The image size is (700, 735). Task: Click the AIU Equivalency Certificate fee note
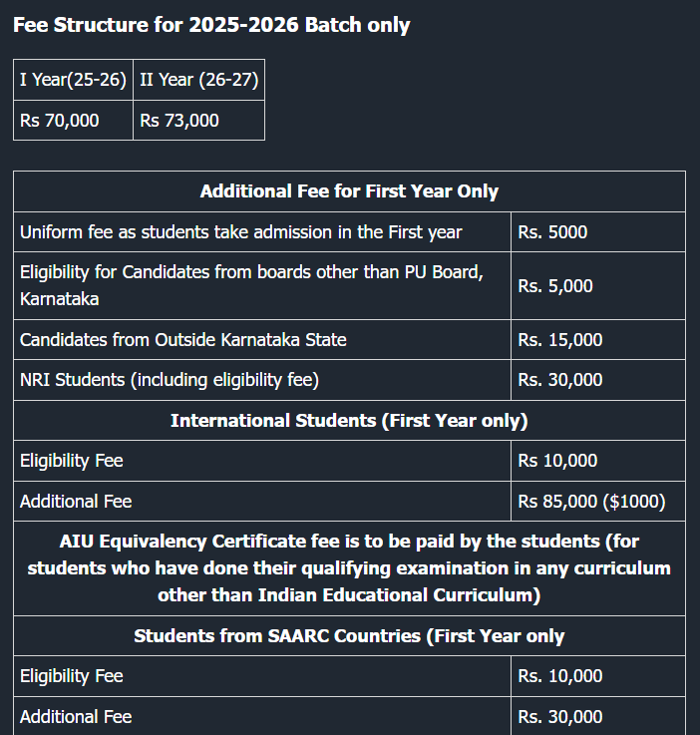[349, 568]
